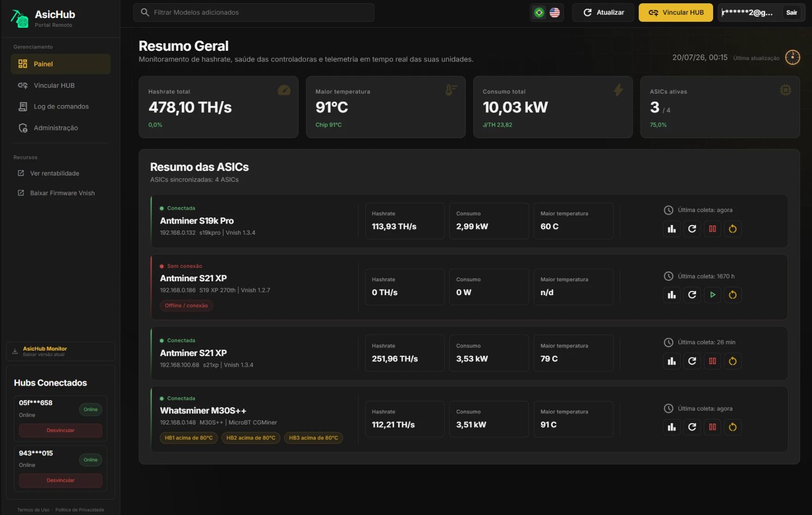Click the lightning icon on Consumo total

point(618,90)
